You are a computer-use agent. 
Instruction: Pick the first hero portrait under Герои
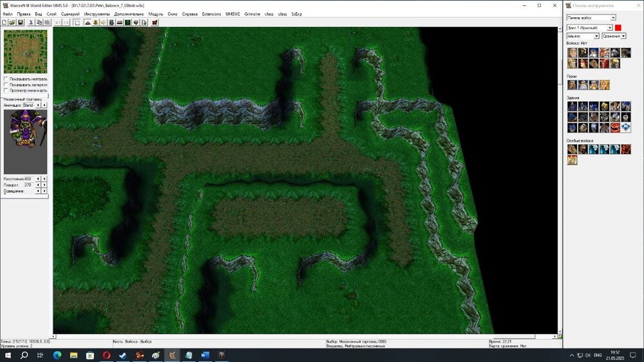point(572,85)
